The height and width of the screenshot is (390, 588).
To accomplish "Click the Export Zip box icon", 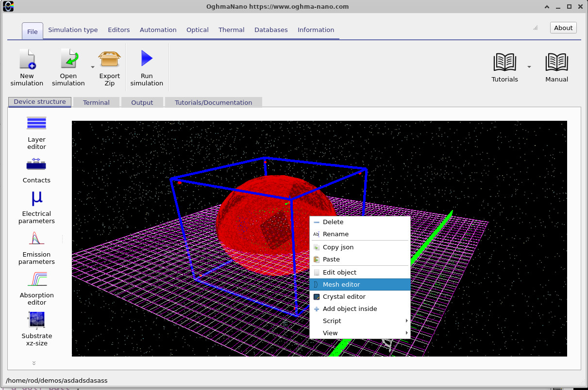I will [x=109, y=59].
